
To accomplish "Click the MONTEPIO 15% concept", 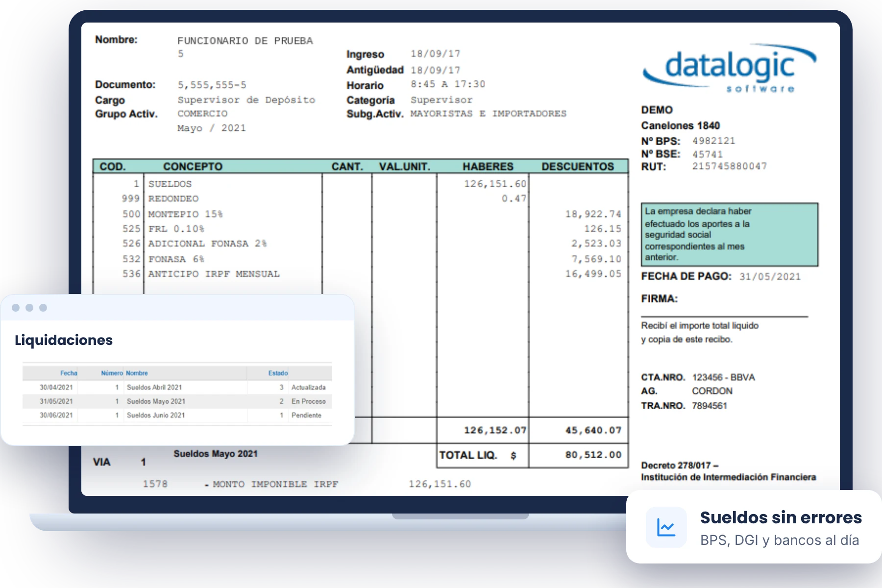I will point(185,214).
